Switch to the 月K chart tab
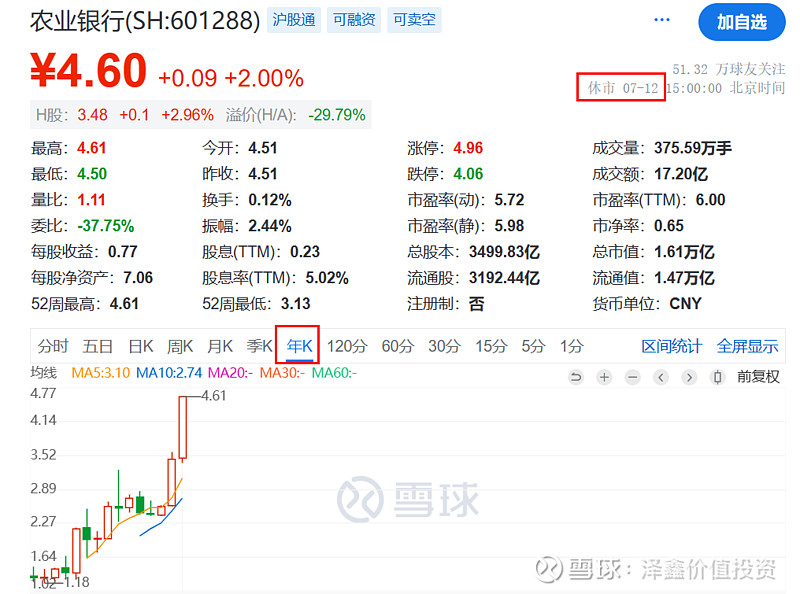Image resolution: width=800 pixels, height=594 pixels. [220, 346]
